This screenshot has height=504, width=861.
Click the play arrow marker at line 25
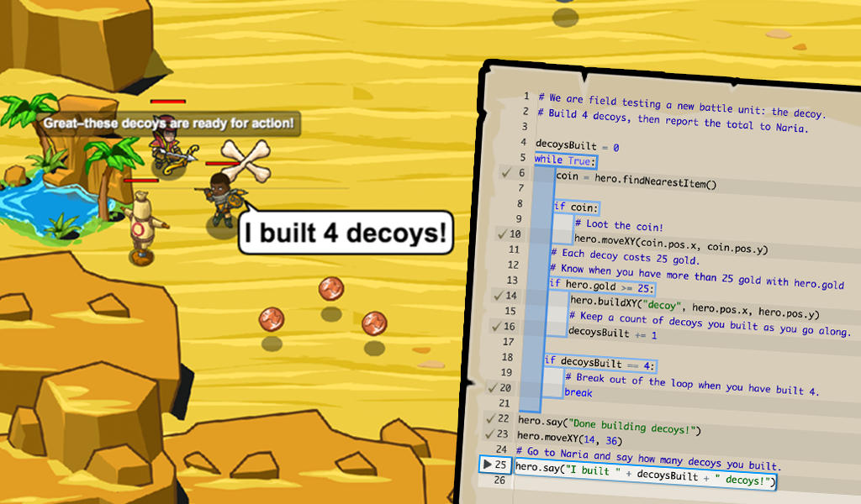coord(488,464)
